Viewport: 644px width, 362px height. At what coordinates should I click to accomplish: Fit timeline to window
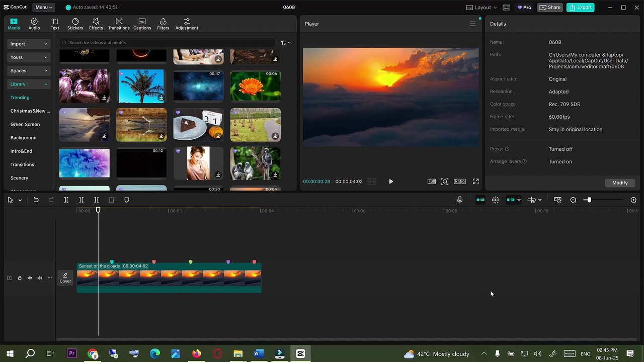(557, 200)
